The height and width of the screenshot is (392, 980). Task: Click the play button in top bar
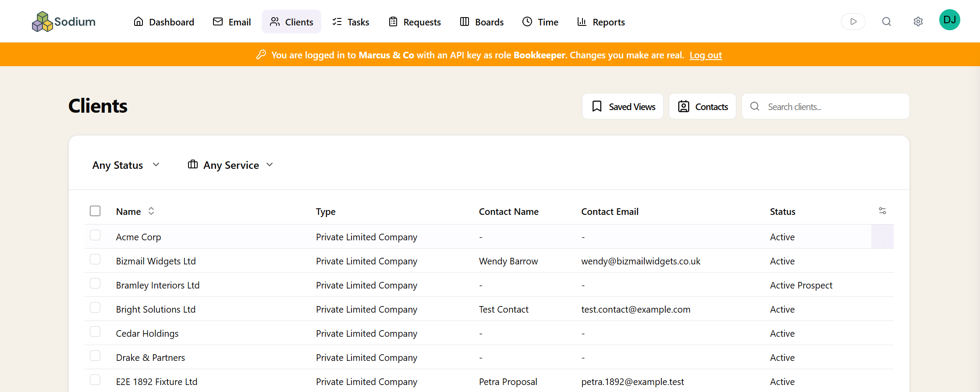tap(853, 21)
